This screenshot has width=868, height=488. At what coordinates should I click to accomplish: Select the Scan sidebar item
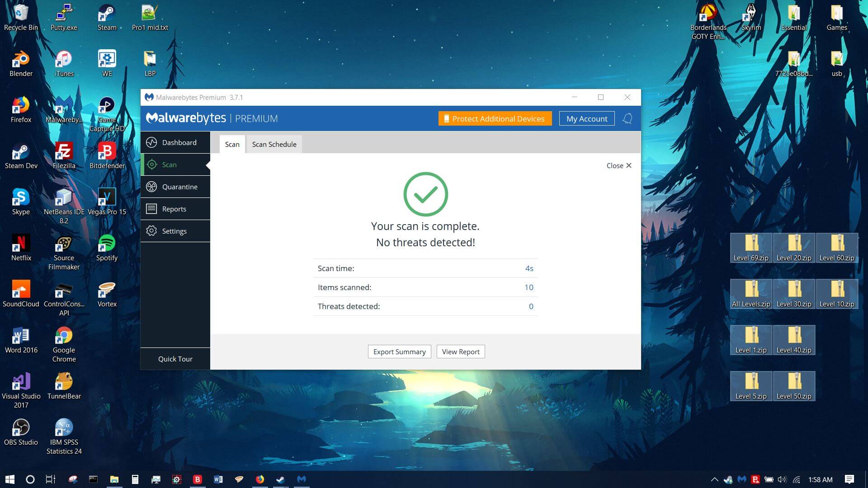click(x=175, y=164)
